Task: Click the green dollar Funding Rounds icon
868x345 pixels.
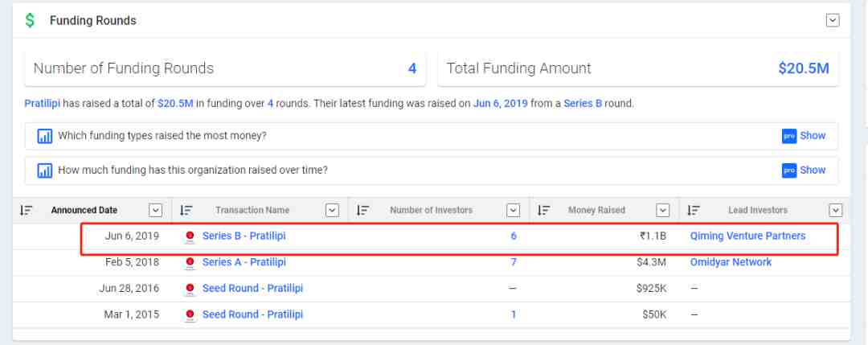Action: tap(31, 21)
